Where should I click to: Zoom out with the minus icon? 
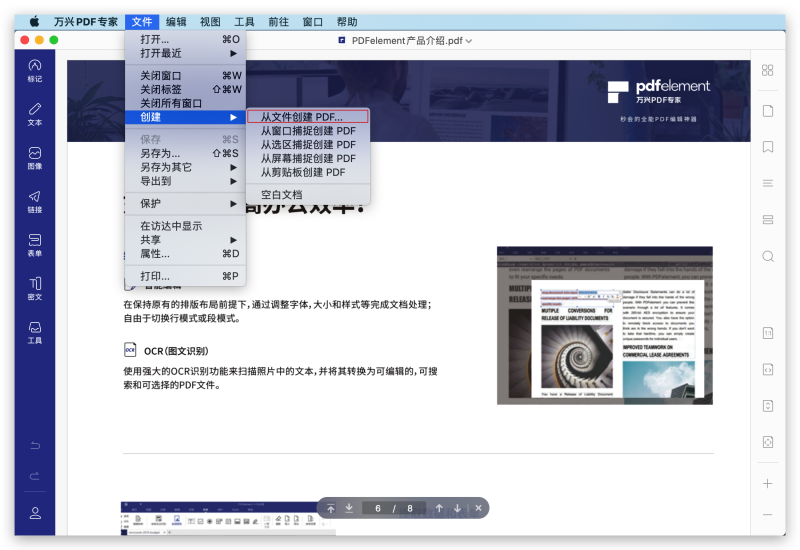pyautogui.click(x=767, y=514)
